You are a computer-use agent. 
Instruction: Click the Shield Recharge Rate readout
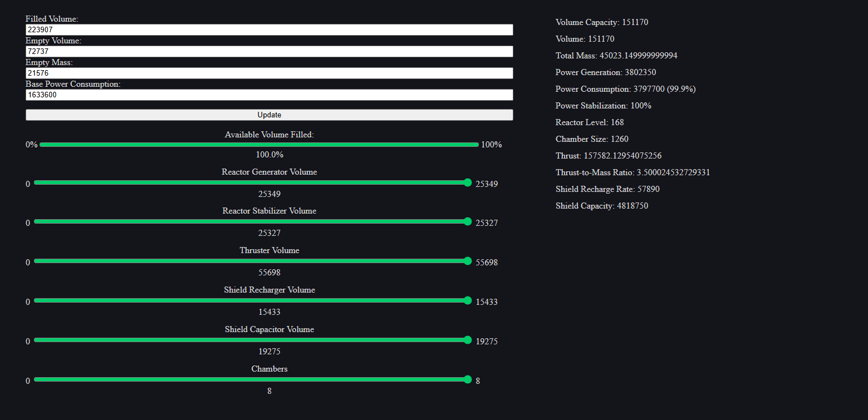[607, 189]
